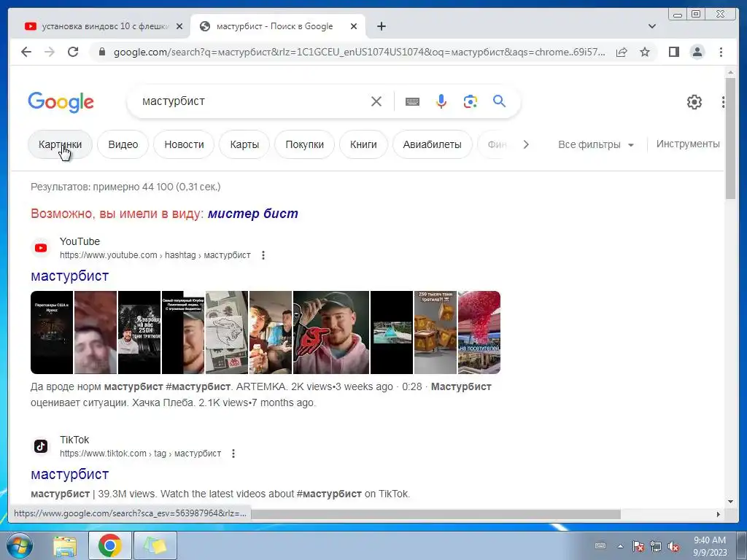Open Chrome's three-dot menu

click(721, 52)
